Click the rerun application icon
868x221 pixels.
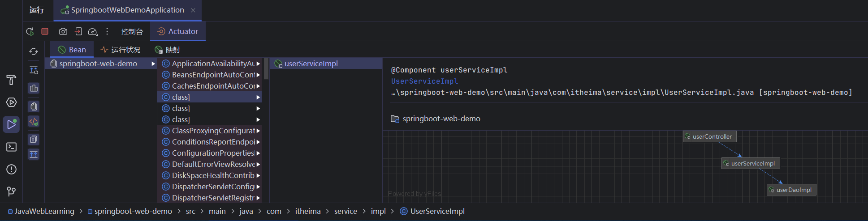coord(30,31)
